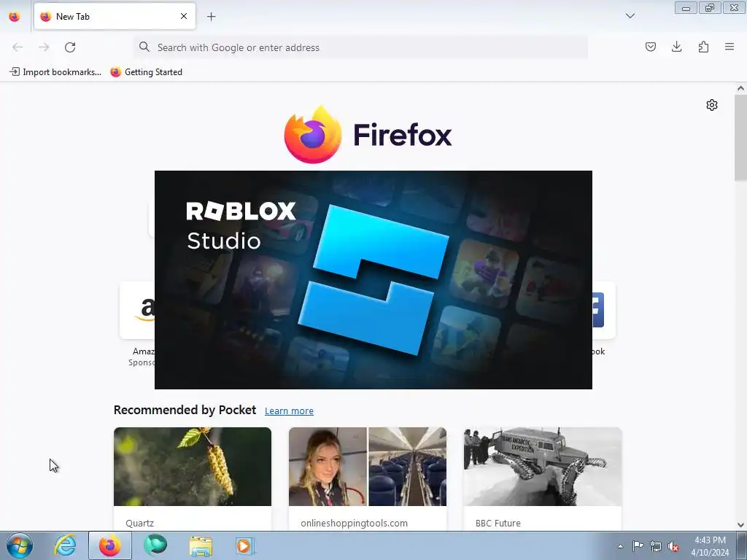The image size is (747, 560).
Task: Click the muted volume tray icon
Action: (x=673, y=546)
